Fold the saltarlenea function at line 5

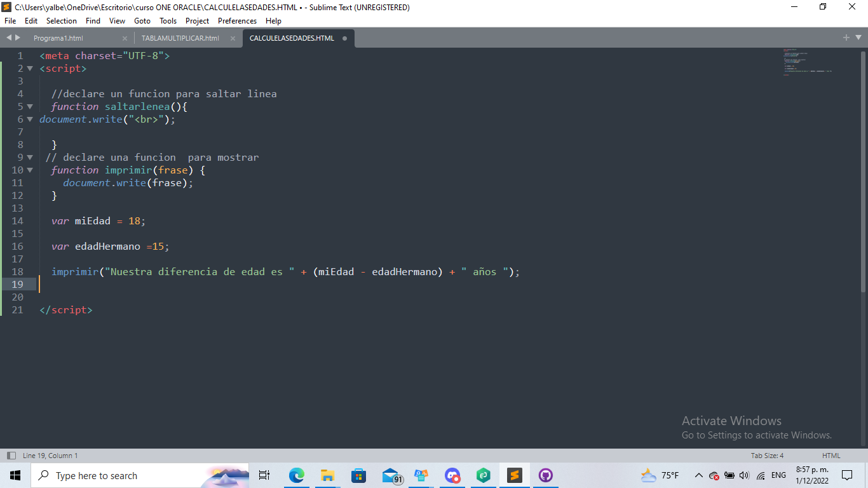(x=30, y=107)
